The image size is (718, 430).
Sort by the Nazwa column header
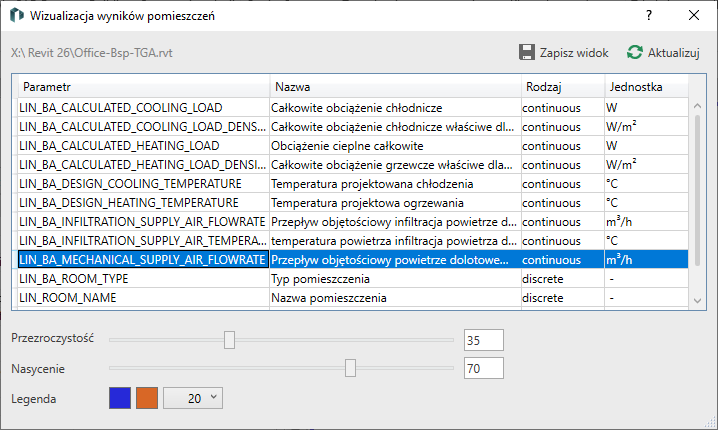(x=394, y=87)
